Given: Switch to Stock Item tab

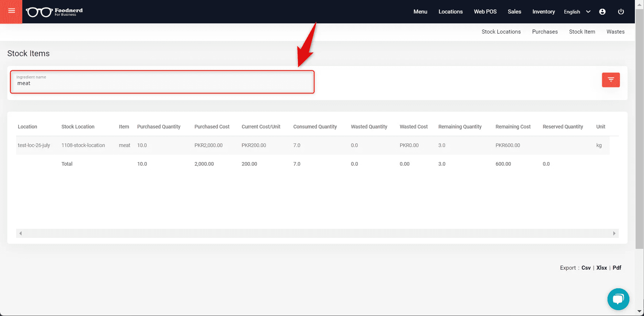Looking at the screenshot, I should click(582, 32).
